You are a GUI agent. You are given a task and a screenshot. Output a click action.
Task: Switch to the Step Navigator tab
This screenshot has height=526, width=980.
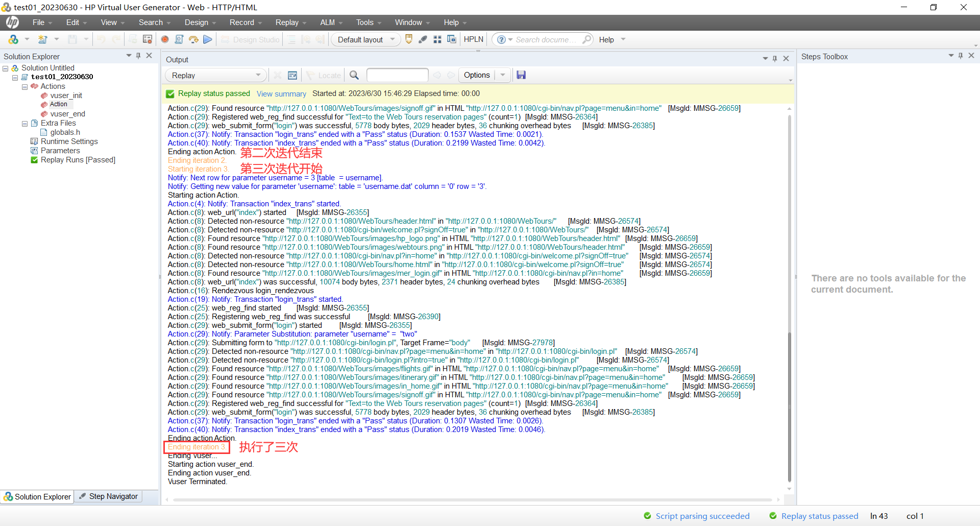pyautogui.click(x=109, y=496)
